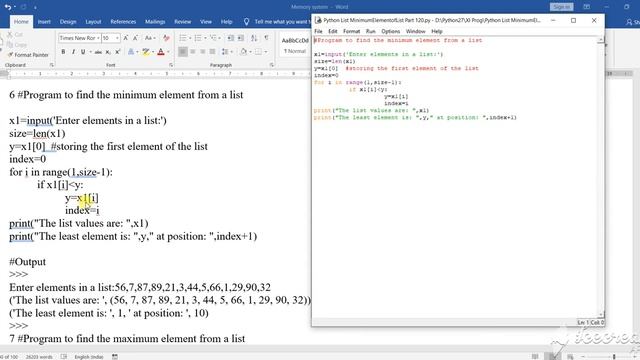Sort the selected text alphabetically
The image size is (640, 360).
click(x=254, y=38)
